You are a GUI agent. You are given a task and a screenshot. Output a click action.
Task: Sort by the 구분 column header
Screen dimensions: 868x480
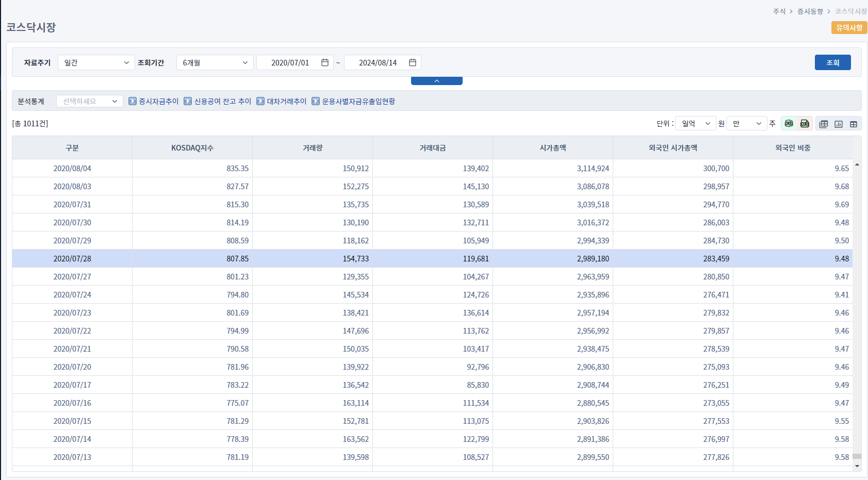coord(72,147)
